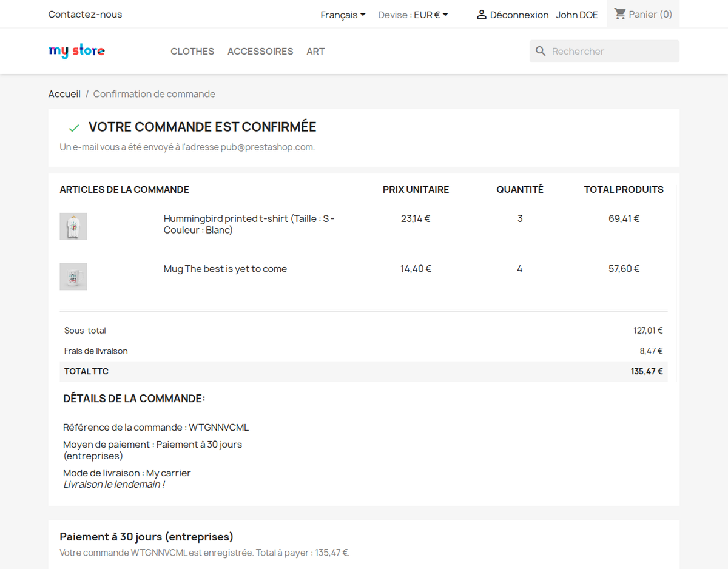Image resolution: width=728 pixels, height=569 pixels.
Task: Open the ART menu
Action: 315,52
